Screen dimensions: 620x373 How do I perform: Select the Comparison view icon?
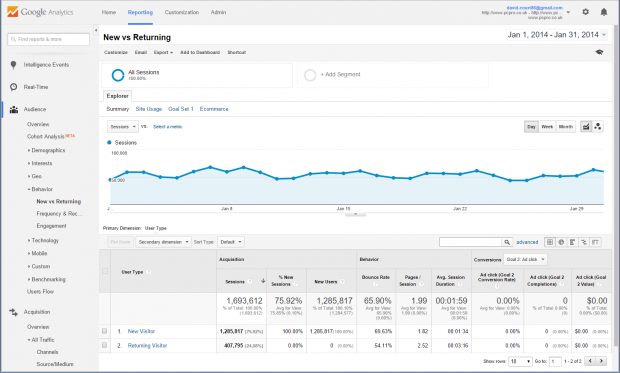coord(584,242)
